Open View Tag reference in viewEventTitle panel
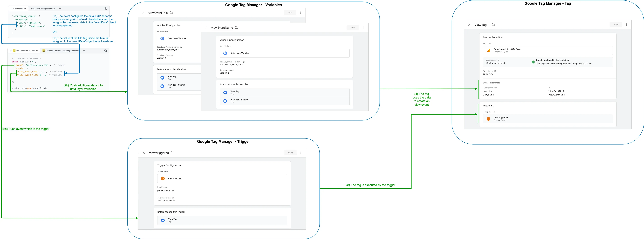Viewport: 644px width, 239px height. click(x=179, y=78)
